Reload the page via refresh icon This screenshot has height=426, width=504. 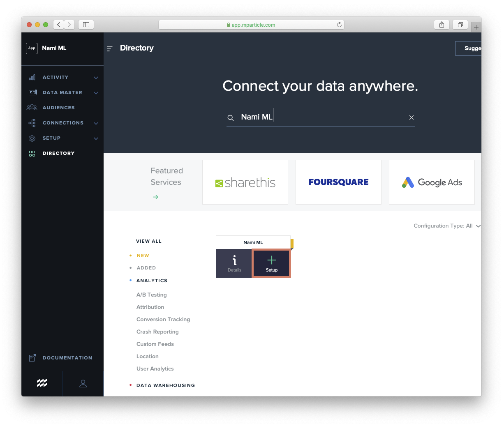(339, 25)
